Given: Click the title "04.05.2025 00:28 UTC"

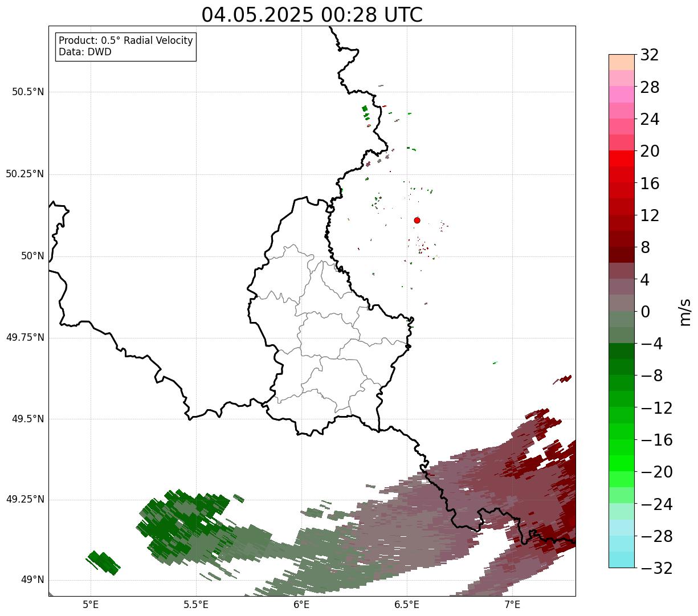Looking at the screenshot, I should [x=312, y=15].
